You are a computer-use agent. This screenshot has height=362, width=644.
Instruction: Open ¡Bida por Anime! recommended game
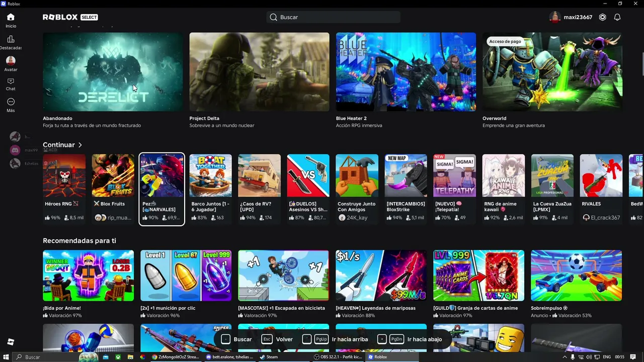pos(89,285)
